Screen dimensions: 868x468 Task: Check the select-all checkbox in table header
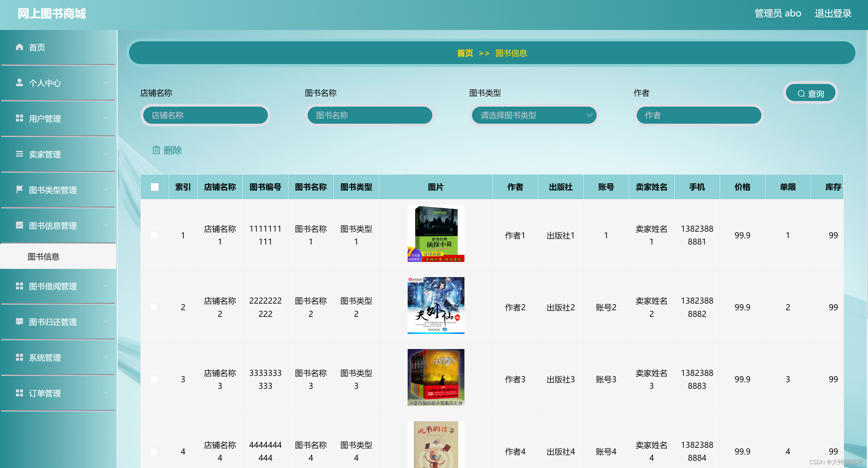[155, 187]
